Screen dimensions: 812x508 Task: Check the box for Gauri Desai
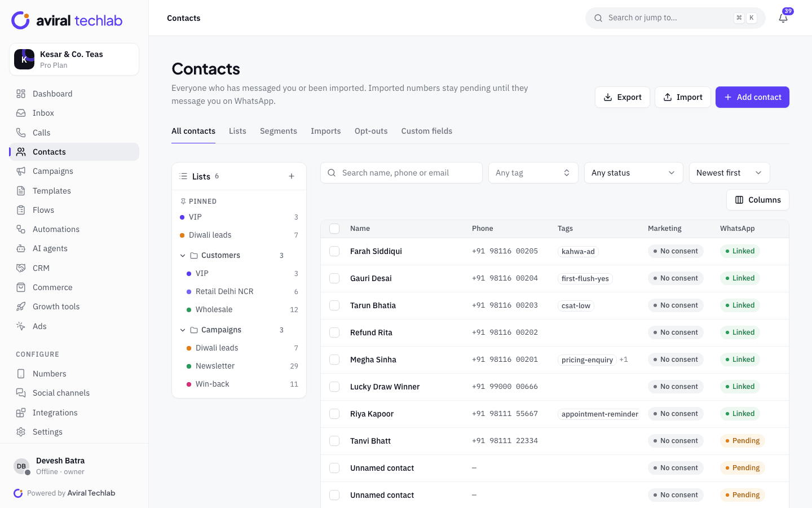click(x=334, y=278)
